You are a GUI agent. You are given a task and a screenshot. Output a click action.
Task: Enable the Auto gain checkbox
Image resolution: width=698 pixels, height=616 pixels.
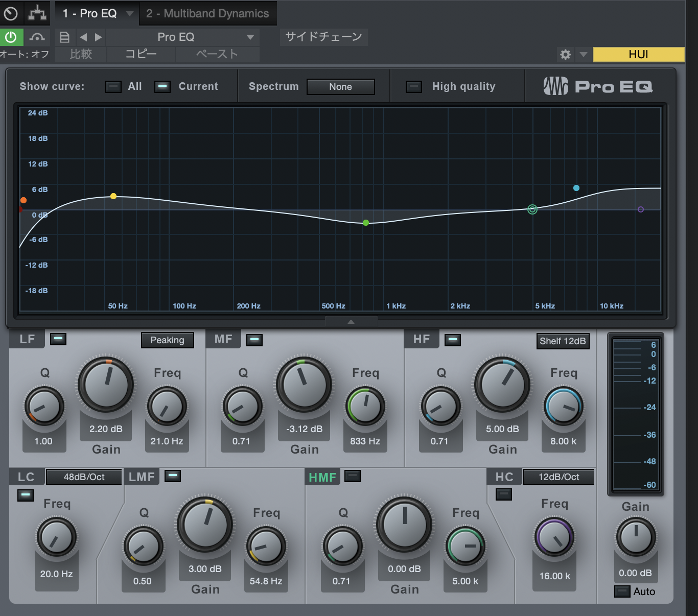622,591
